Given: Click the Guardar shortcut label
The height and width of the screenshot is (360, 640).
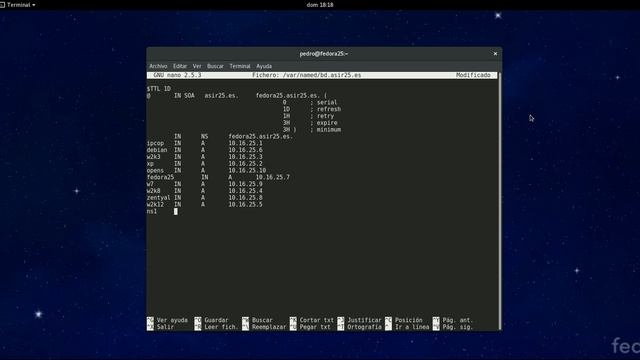Looking at the screenshot, I should click(x=216, y=320).
